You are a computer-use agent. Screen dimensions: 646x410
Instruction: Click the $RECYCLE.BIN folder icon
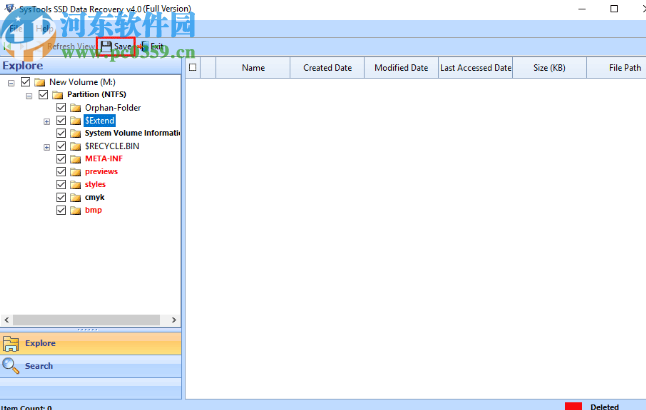(75, 146)
